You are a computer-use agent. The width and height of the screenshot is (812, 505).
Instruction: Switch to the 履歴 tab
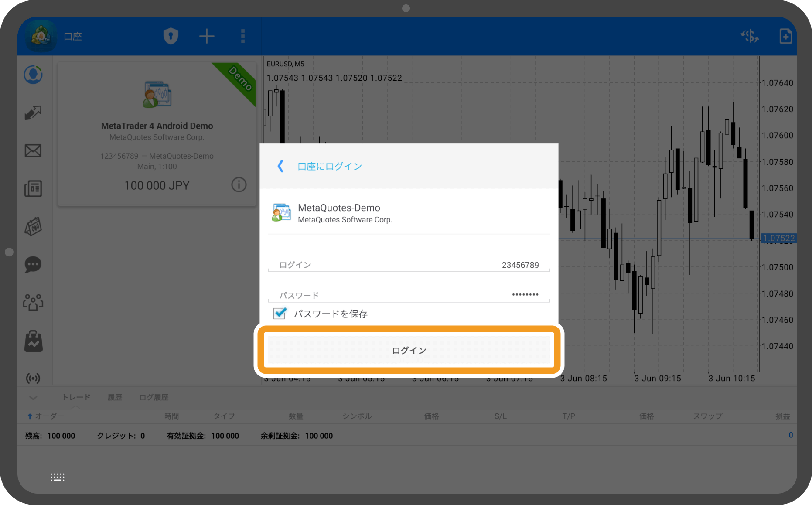115,397
